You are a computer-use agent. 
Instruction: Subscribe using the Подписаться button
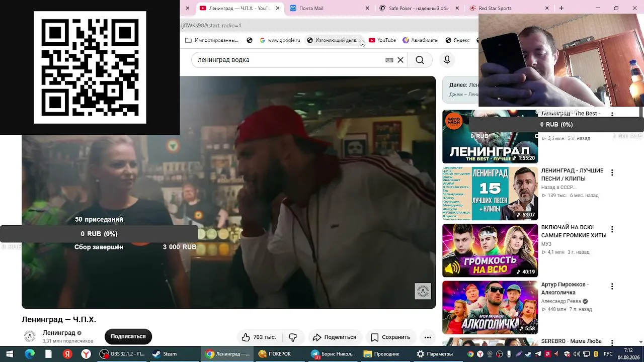pos(128,336)
